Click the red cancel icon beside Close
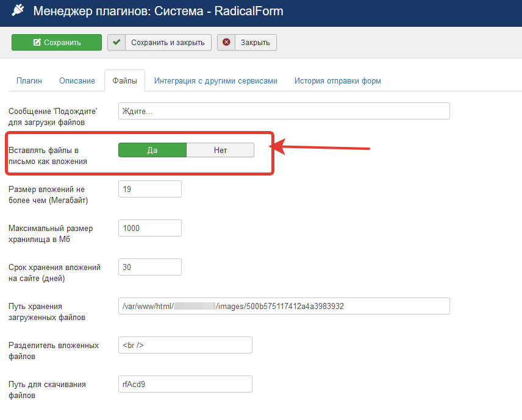The width and height of the screenshot is (522, 420). (226, 42)
